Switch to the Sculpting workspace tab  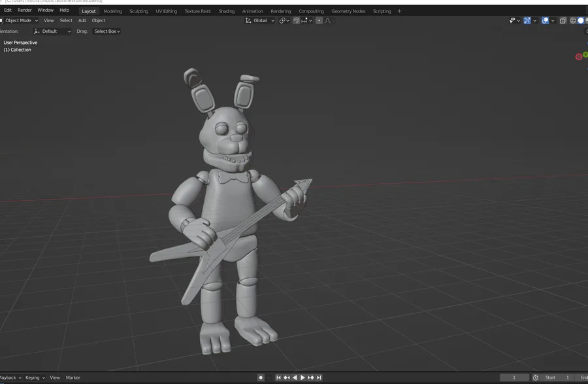coord(139,11)
